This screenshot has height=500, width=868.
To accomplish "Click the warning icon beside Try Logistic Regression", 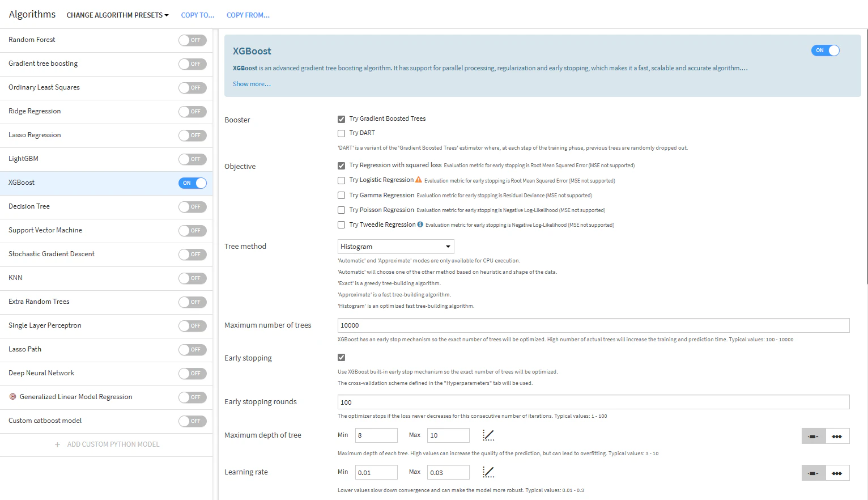I will point(419,180).
